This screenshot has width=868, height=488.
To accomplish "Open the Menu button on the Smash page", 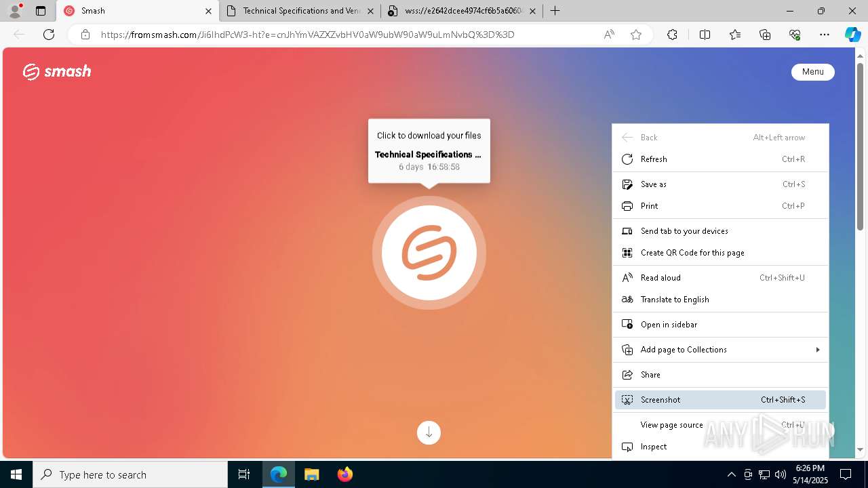I will click(812, 72).
